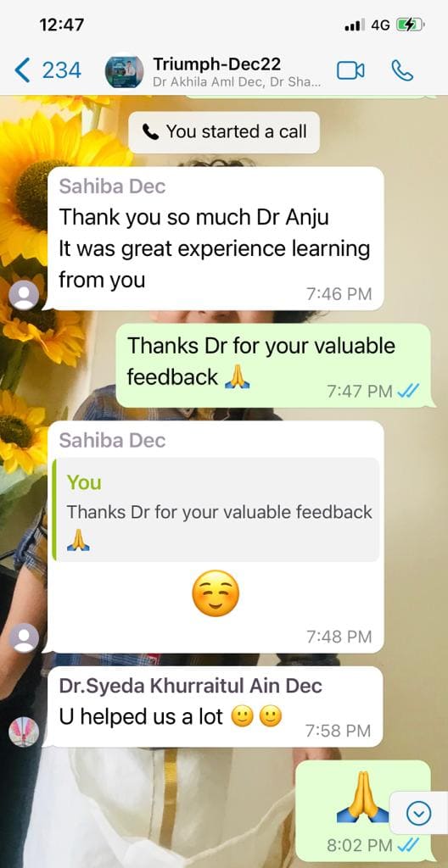Tap the group members subtitle Dr Akhila Aml Dec
448x868 pixels.
[237, 82]
